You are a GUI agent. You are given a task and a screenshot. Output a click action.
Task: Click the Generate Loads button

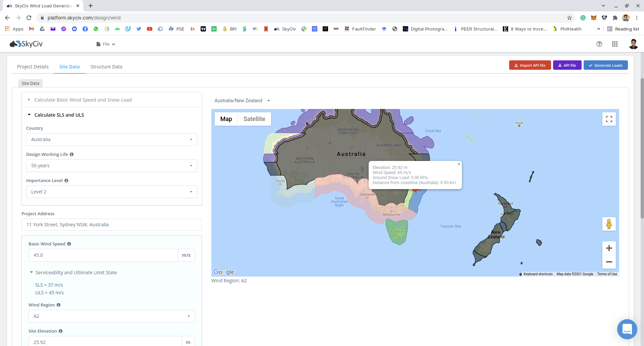[605, 65]
